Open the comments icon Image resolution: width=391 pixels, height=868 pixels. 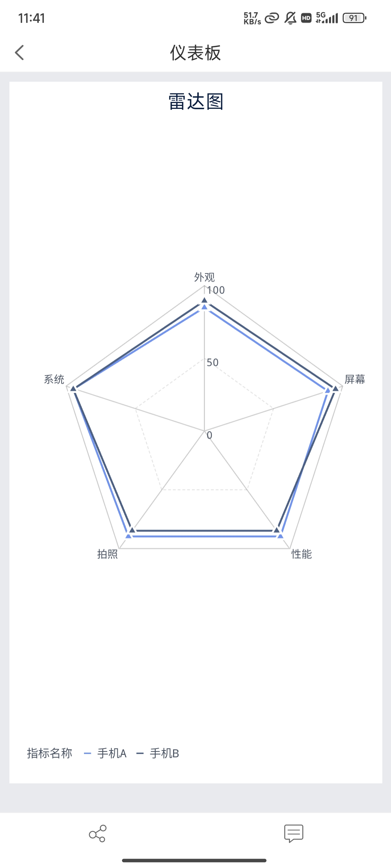click(x=294, y=833)
